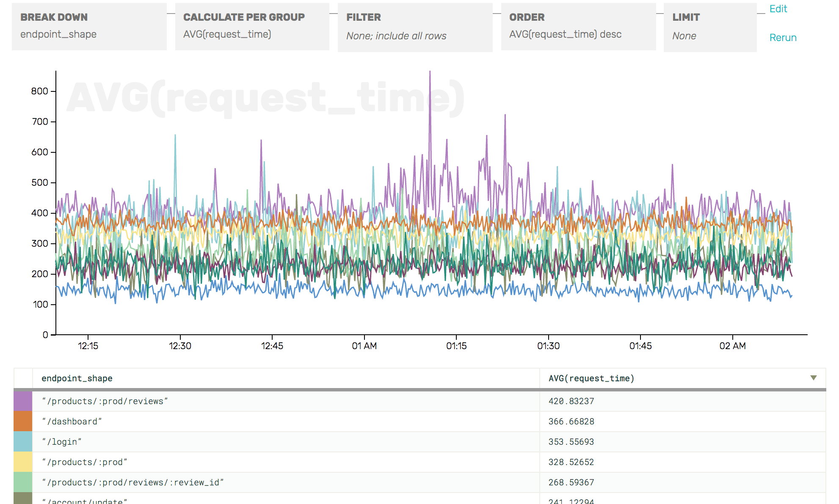
Task: Open the BREAK DOWN clause editor
Action: click(x=89, y=25)
